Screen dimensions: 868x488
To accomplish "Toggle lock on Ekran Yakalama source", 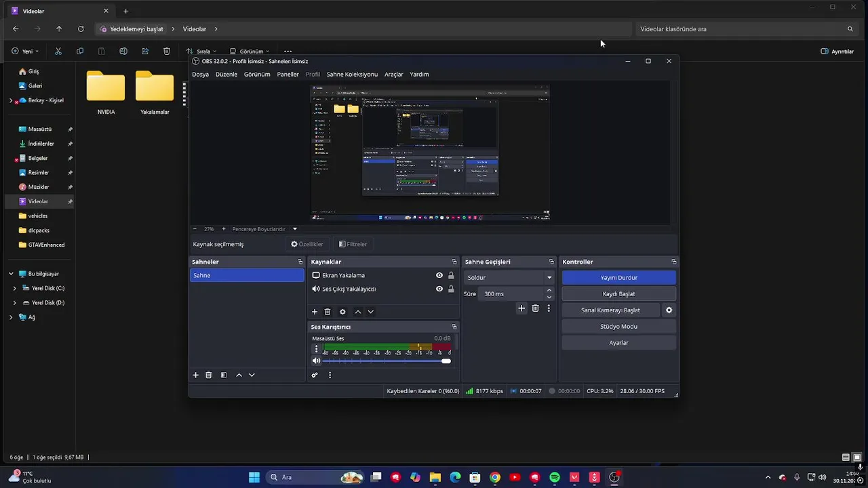I will coord(451,275).
